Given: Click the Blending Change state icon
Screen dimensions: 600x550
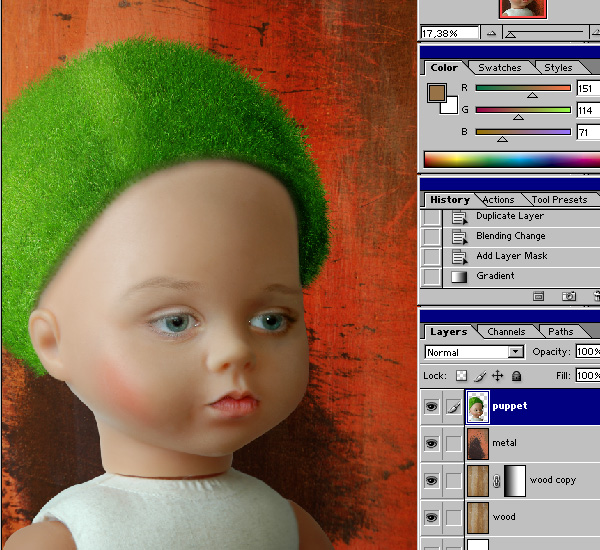Looking at the screenshot, I should tap(459, 237).
